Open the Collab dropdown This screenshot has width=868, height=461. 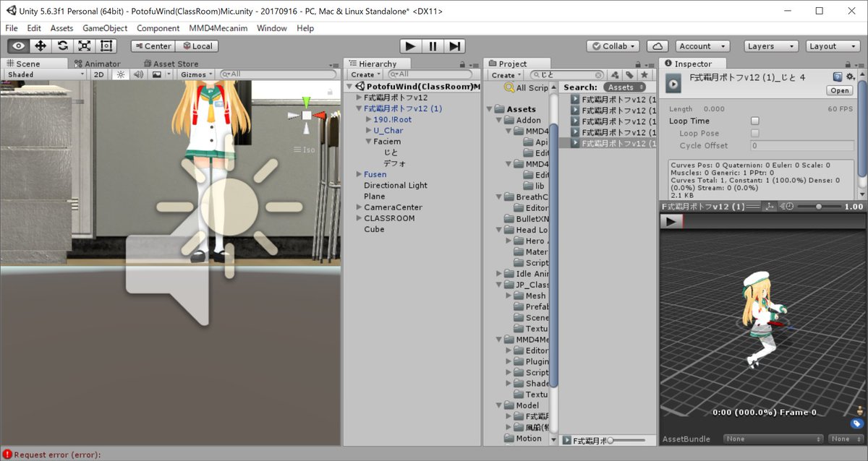pyautogui.click(x=613, y=46)
